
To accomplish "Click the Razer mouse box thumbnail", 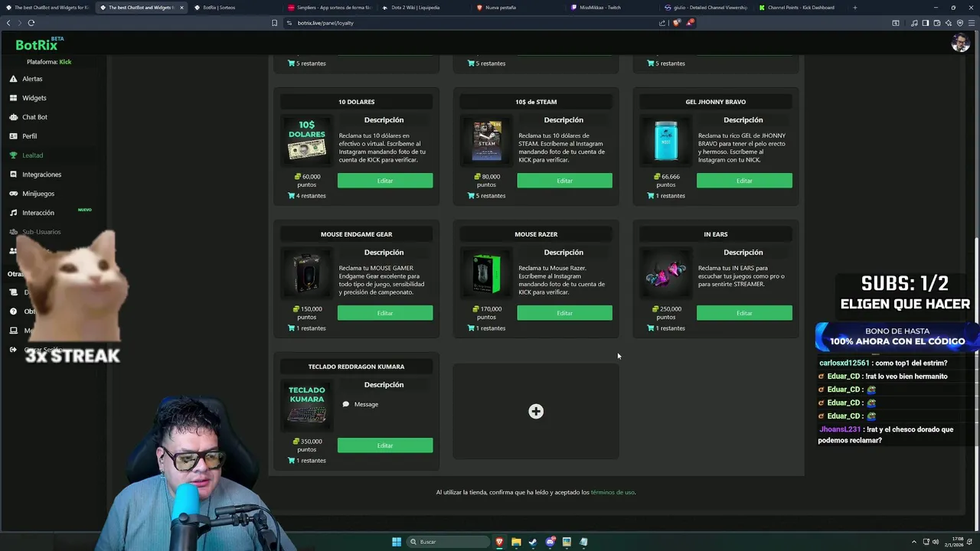I will tap(486, 273).
